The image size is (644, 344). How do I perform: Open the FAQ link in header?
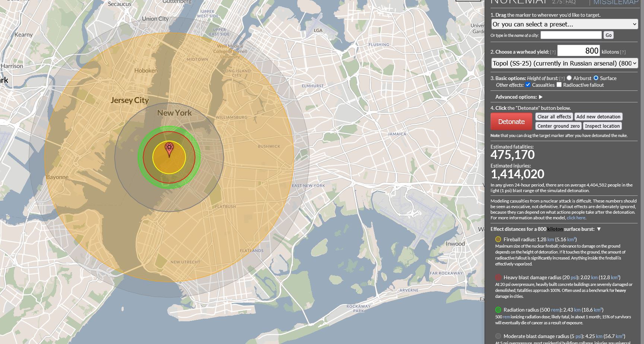(571, 2)
